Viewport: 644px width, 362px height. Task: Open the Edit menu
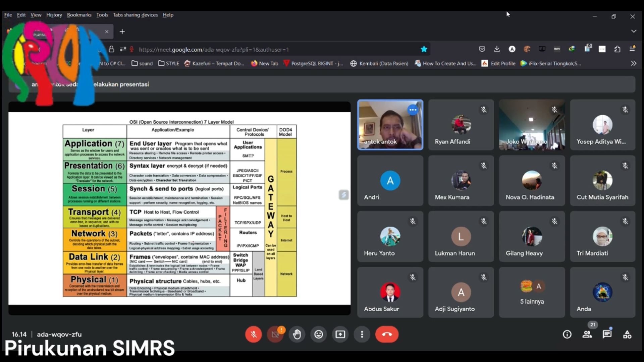coord(21,15)
